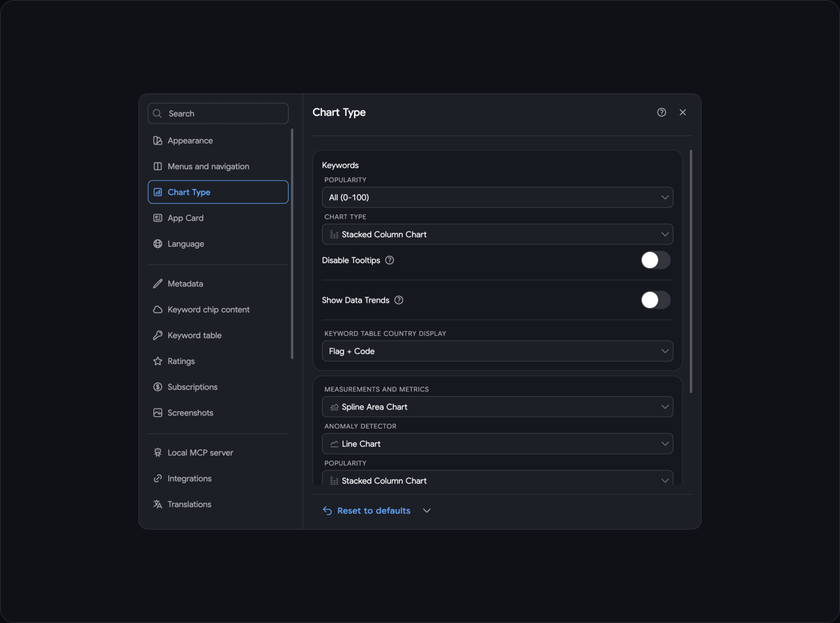Click the Keyword chip content cloud icon

157,310
